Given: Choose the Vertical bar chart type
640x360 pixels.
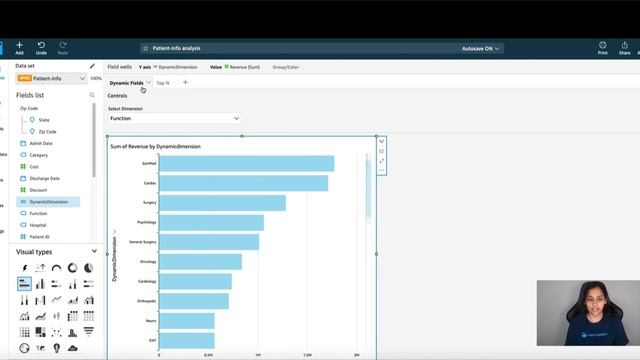Looking at the screenshot, I should click(x=40, y=284).
